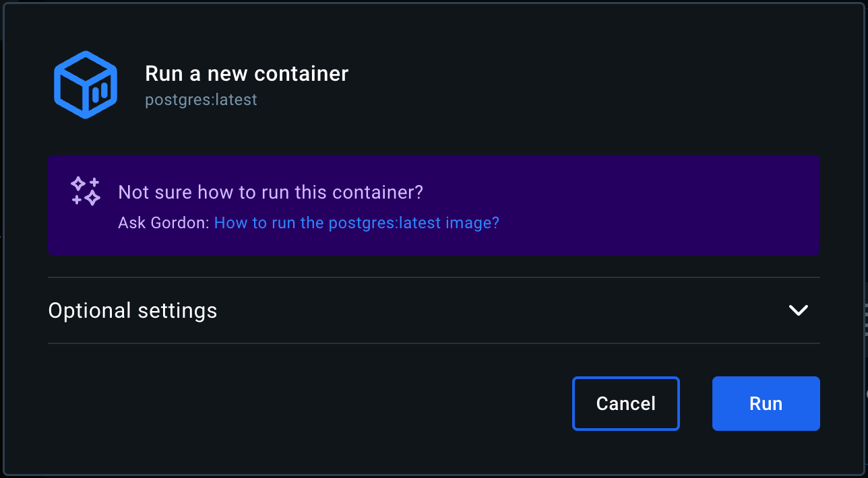This screenshot has height=478, width=868.
Task: Start the container with the blue Run button
Action: (x=766, y=403)
